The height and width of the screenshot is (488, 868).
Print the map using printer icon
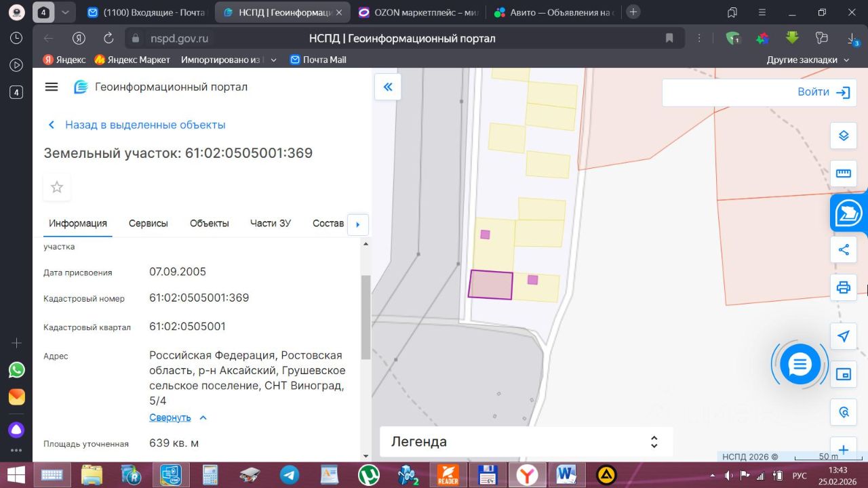tap(844, 287)
